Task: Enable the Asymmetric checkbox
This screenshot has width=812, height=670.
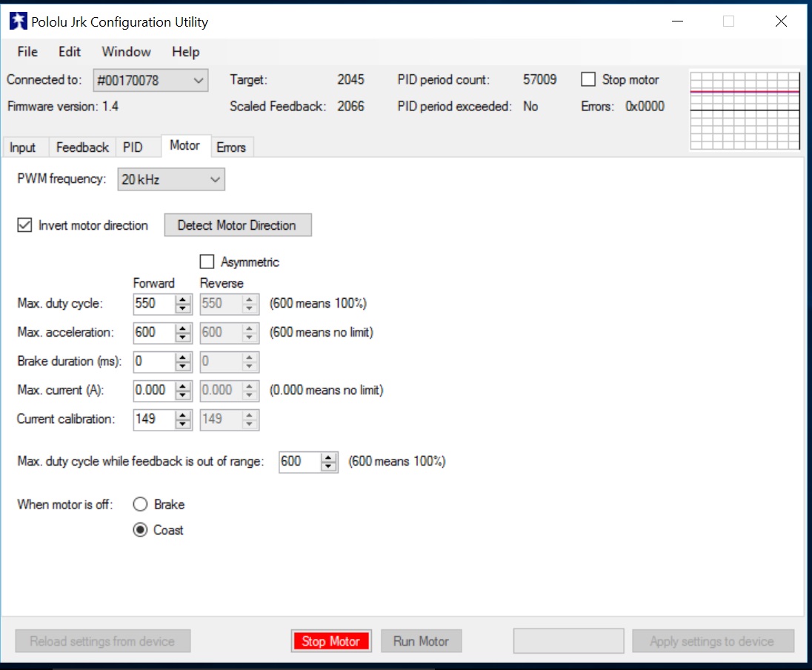Action: click(207, 262)
